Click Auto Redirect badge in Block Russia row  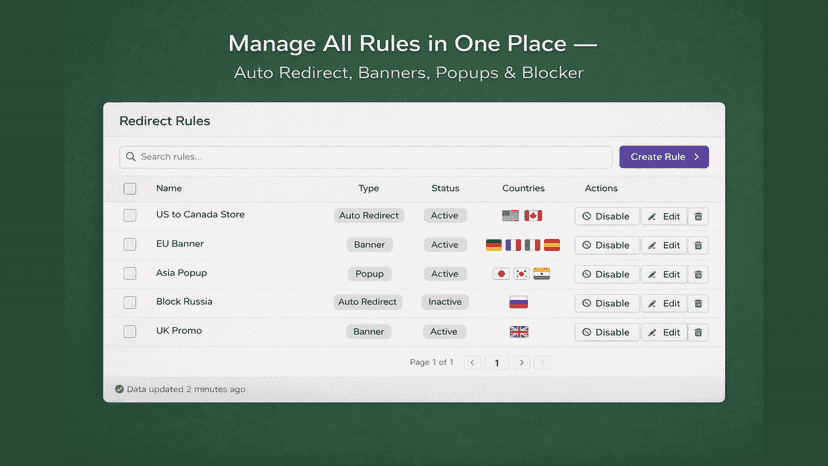pos(367,302)
